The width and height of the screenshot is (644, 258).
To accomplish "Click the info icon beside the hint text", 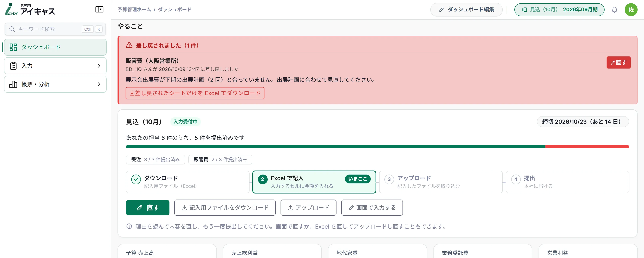I will (129, 226).
